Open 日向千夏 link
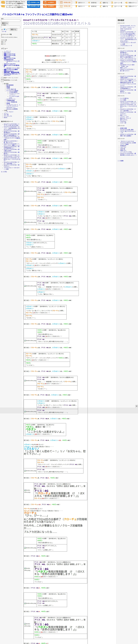This screenshot has width=138, height=644. pos(123,149)
